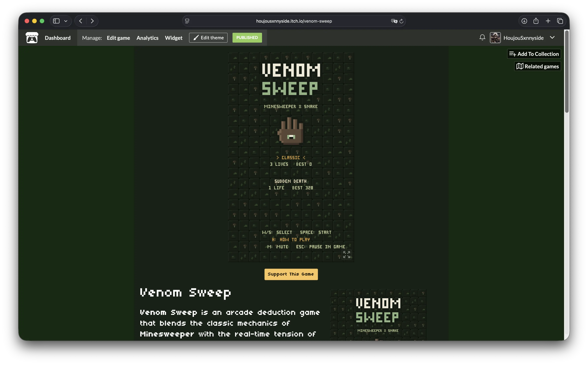This screenshot has height=365, width=588.
Task: Select the CLASSIC mode in the game
Action: pyautogui.click(x=291, y=158)
